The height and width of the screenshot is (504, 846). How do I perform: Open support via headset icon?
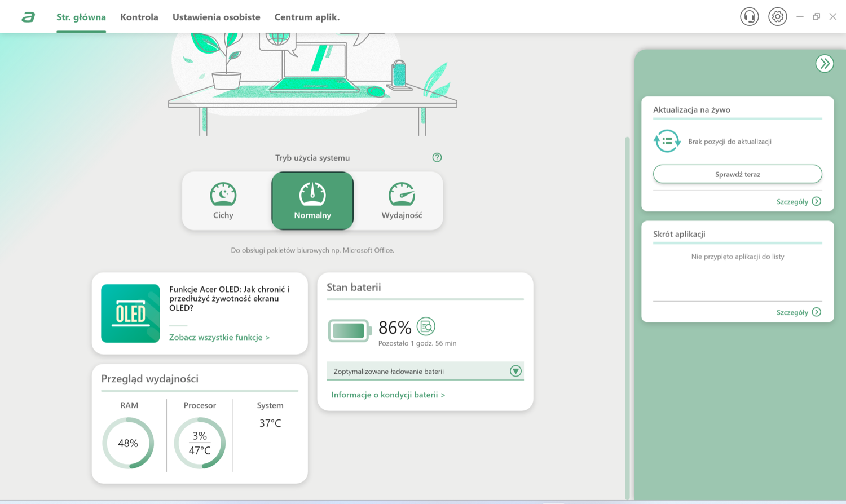(750, 17)
